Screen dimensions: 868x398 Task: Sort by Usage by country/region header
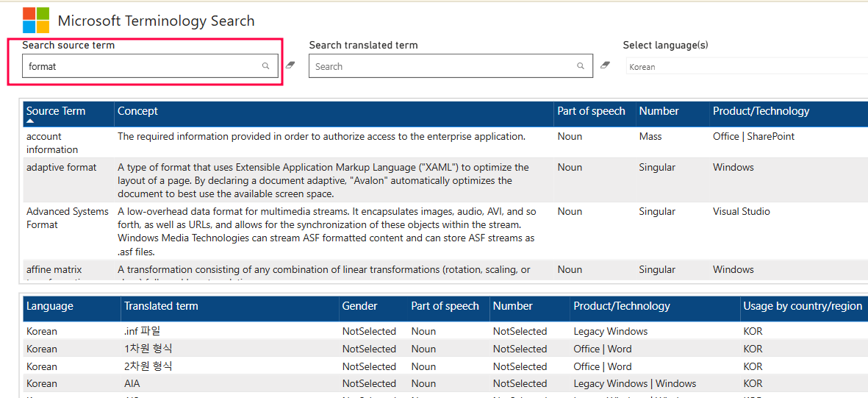(x=803, y=306)
